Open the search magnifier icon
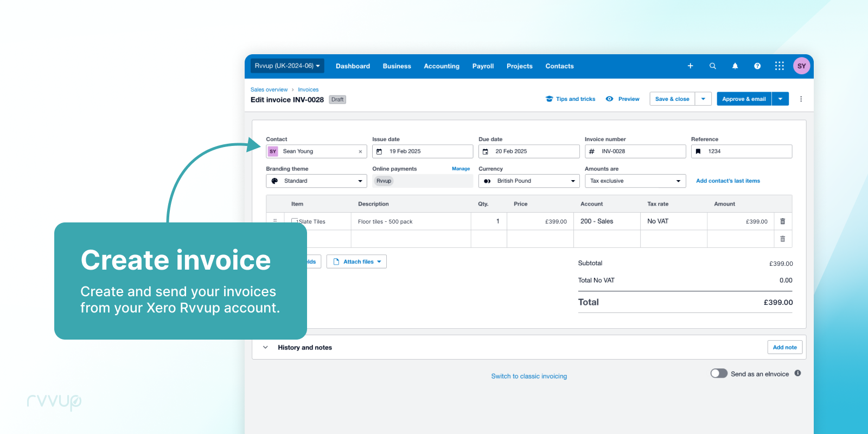 713,66
